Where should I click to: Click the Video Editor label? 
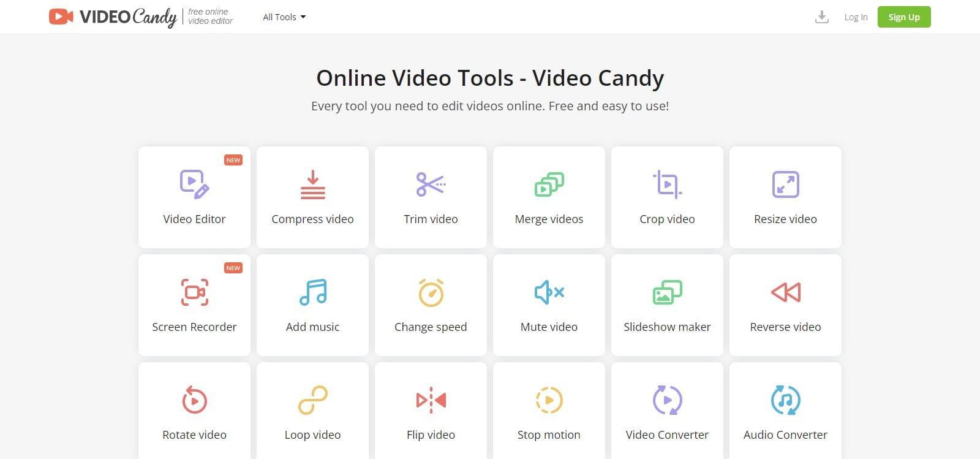click(x=194, y=219)
